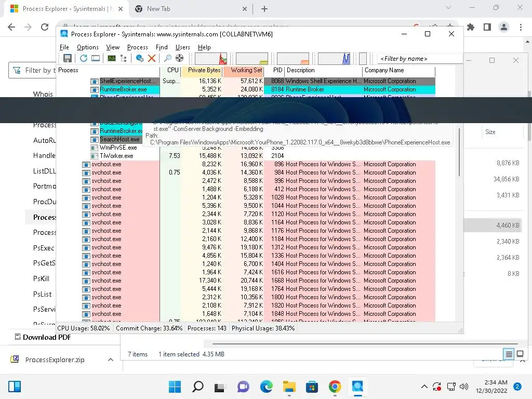Sort by the Private Bytes column header
Screen dimensions: 532x399
tap(202, 70)
